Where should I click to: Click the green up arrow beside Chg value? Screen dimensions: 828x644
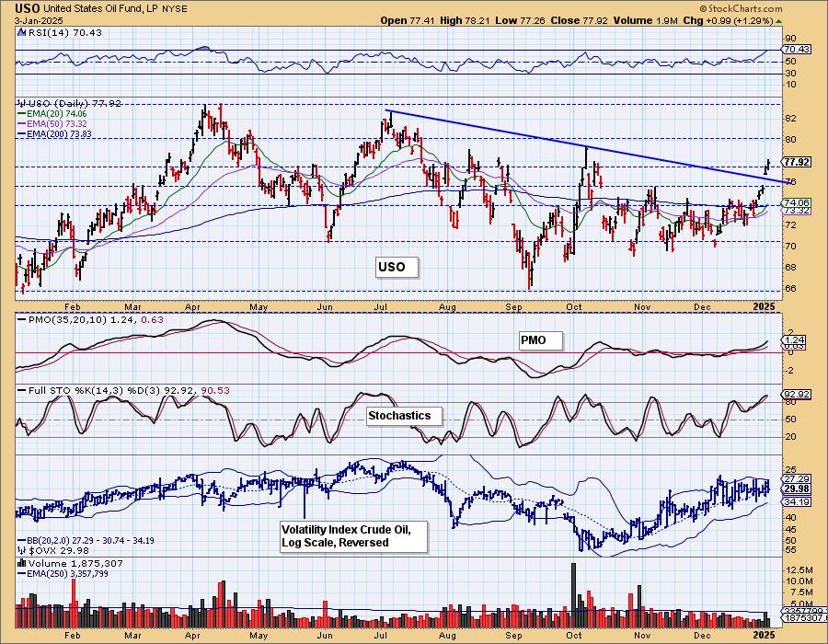(778, 21)
